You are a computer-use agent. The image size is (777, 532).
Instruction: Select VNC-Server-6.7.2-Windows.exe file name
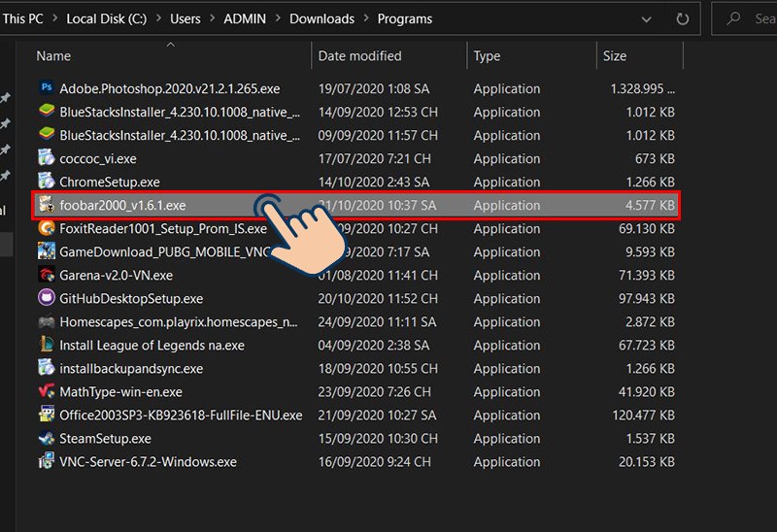click(x=148, y=462)
